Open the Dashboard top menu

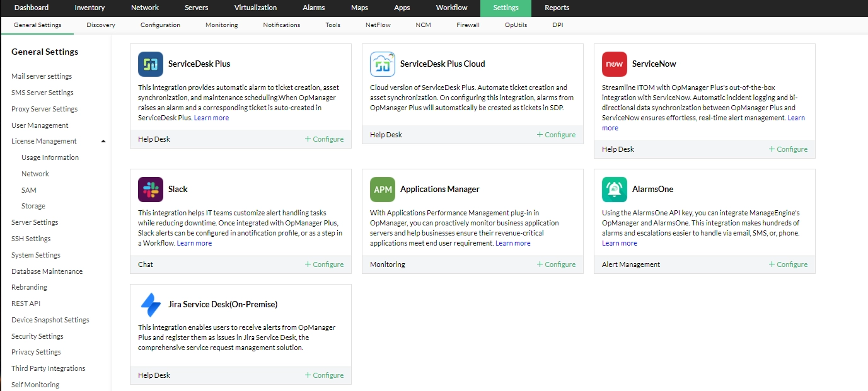click(x=32, y=8)
